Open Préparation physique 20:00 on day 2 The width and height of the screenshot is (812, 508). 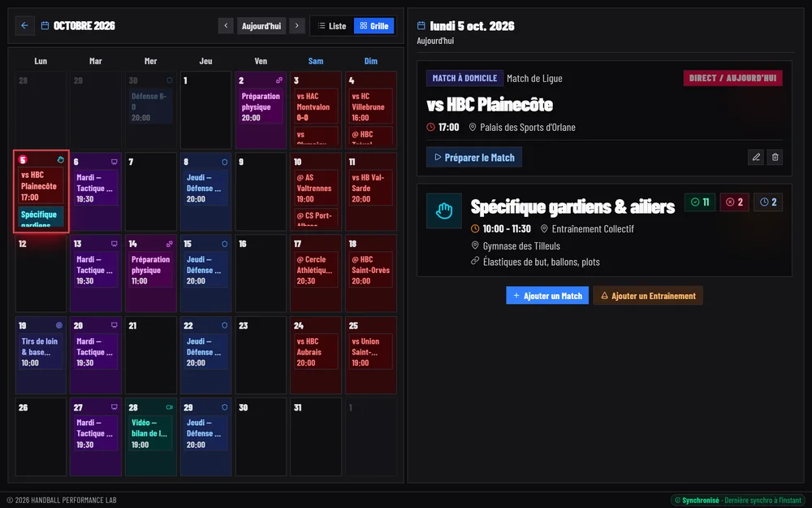click(x=261, y=106)
